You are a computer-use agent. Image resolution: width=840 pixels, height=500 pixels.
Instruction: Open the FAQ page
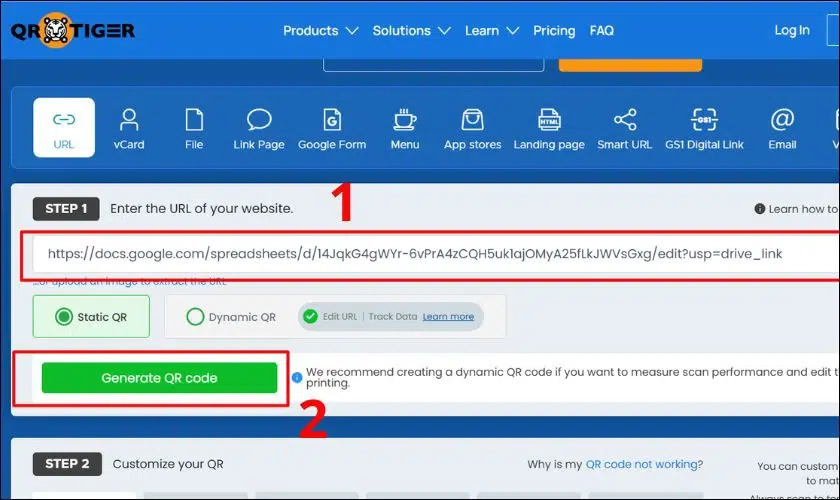coord(602,31)
